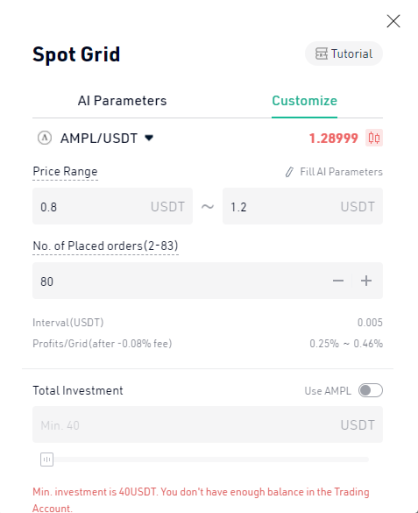418x513 pixels.
Task: Click the Tutorial book icon
Action: point(321,54)
